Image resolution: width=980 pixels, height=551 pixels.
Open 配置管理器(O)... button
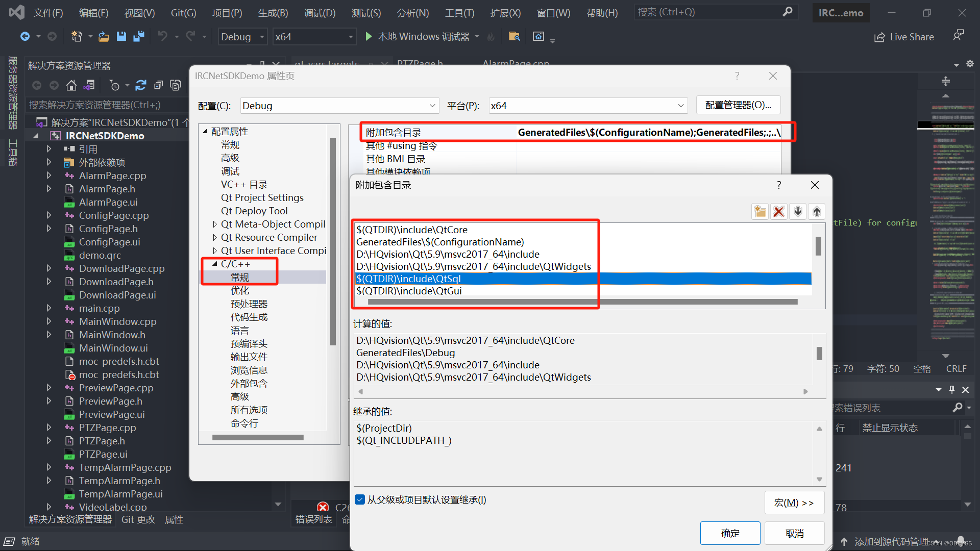(738, 105)
